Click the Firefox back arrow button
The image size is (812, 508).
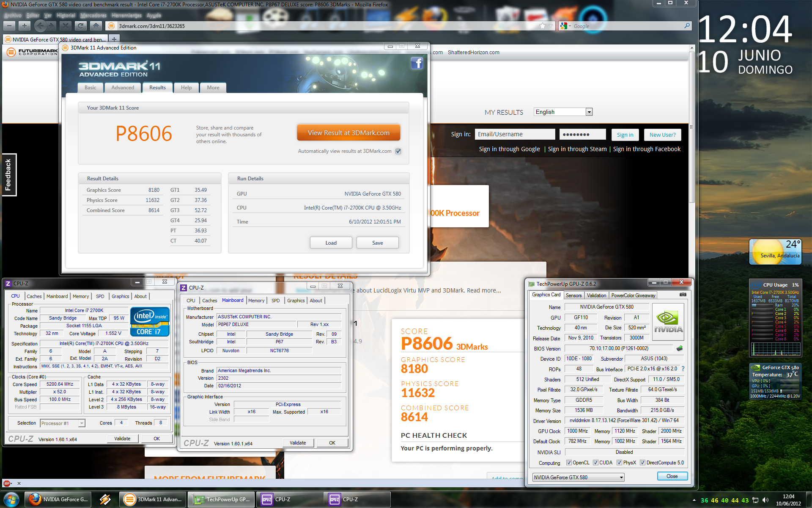click(40, 26)
